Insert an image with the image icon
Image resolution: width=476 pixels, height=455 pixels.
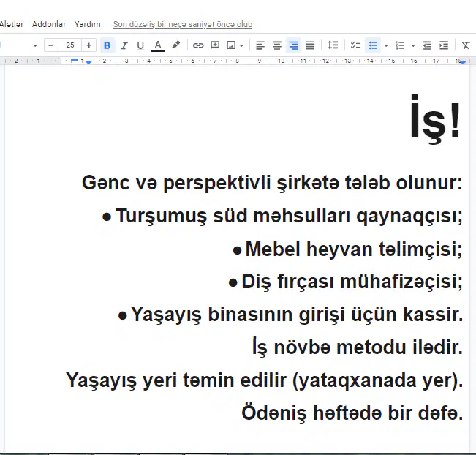pyautogui.click(x=231, y=45)
